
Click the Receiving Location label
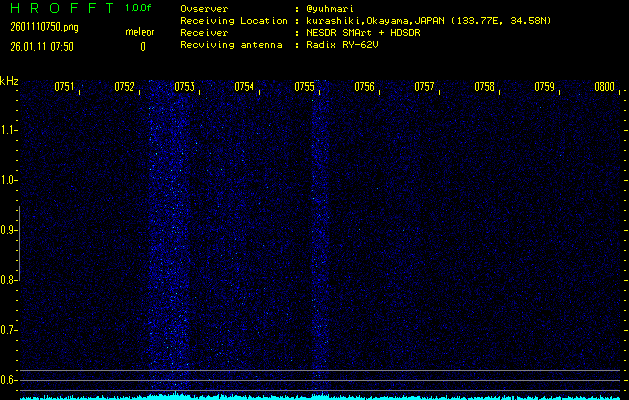[234, 20]
